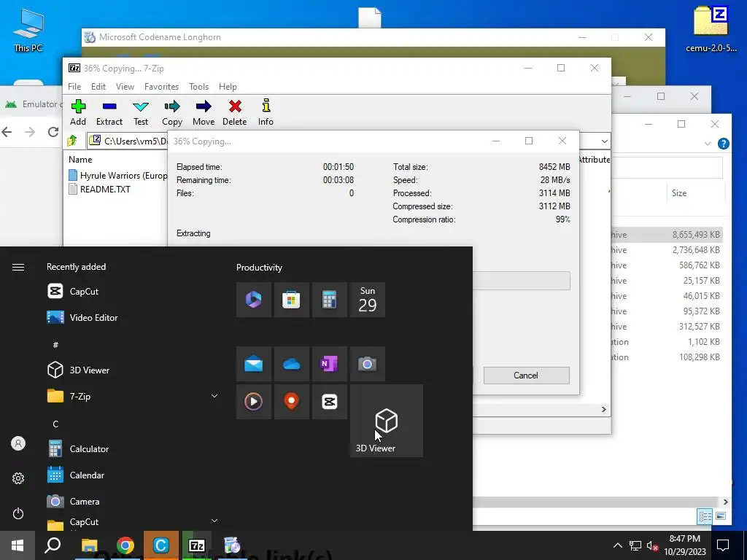Viewport: 747px width, 560px height.
Task: Open taskbar search
Action: point(53,545)
